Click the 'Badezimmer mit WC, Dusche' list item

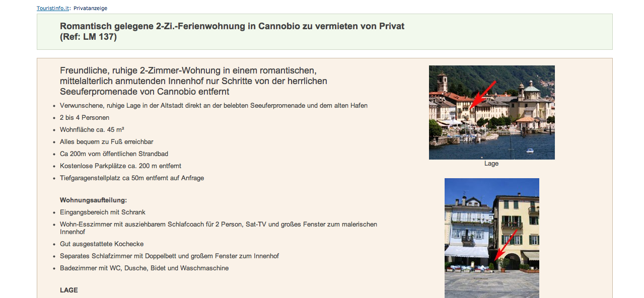[144, 268]
